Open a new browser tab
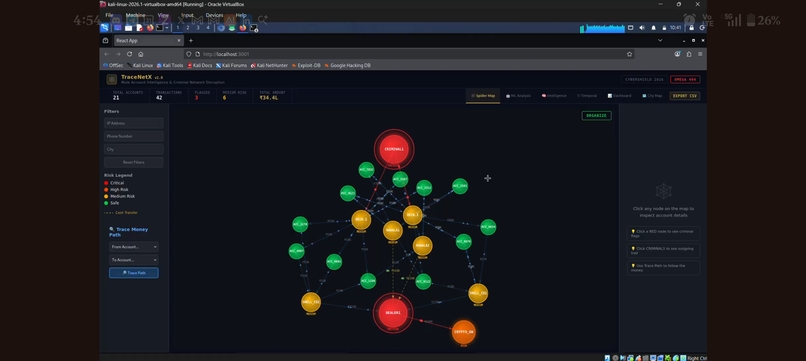This screenshot has height=361, width=806. coord(191,41)
